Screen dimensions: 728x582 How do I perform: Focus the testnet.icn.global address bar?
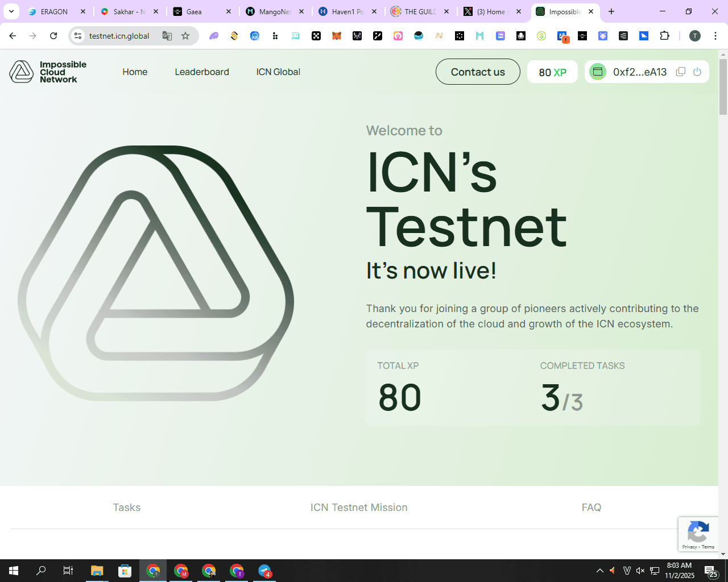[x=119, y=36]
